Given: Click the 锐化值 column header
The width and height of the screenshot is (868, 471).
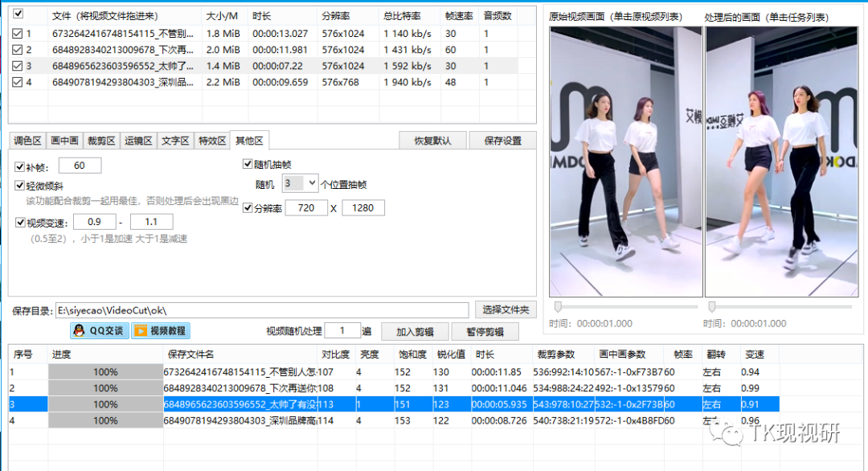Looking at the screenshot, I should [452, 354].
